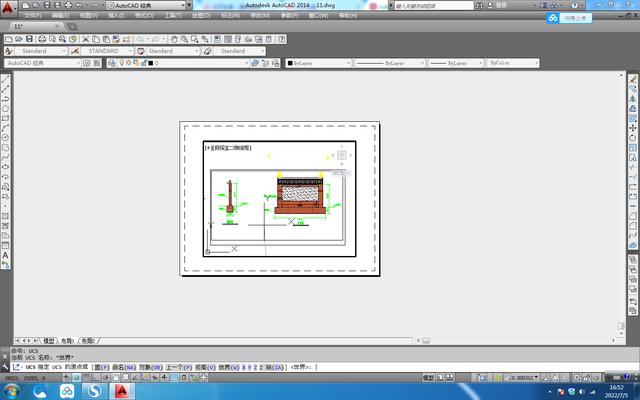Open the 工具(T) menu
Image resolution: width=640 pixels, height=400 pixels.
[173, 16]
